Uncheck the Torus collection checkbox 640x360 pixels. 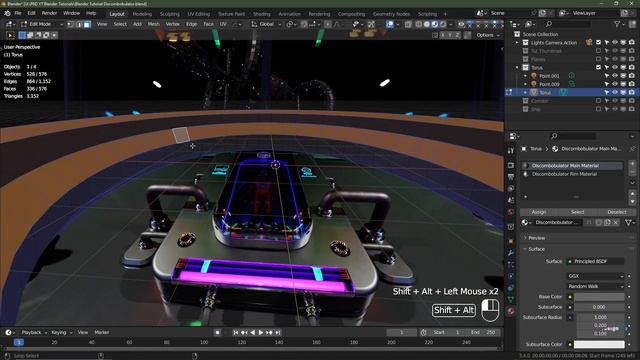click(x=598, y=67)
